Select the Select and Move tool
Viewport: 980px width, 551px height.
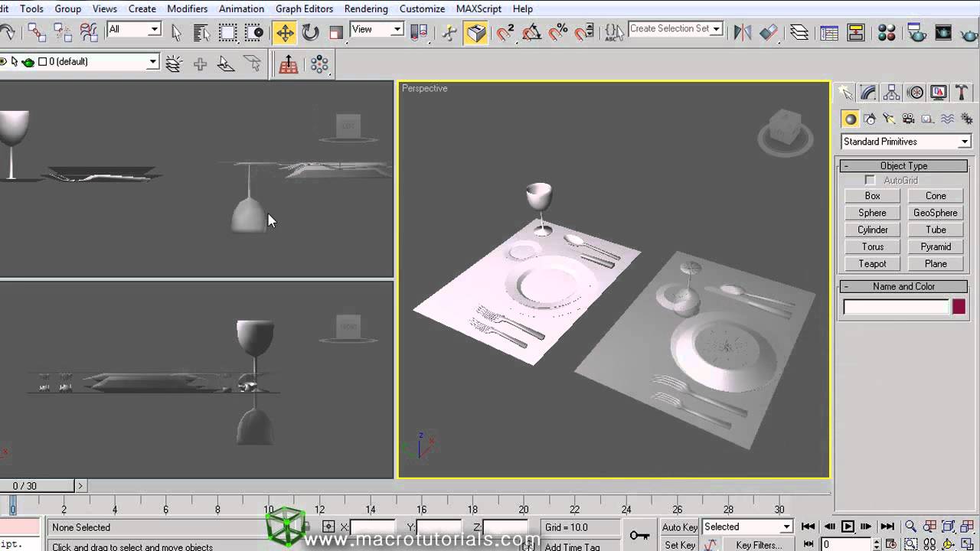point(285,32)
